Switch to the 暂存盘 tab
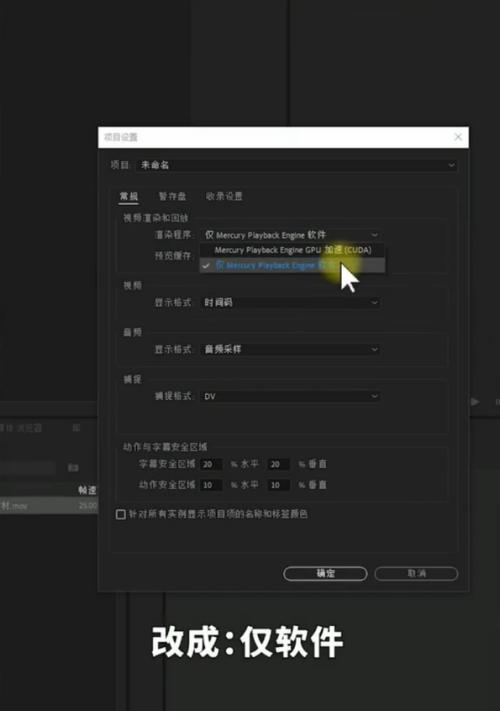This screenshot has width=500, height=711. [x=172, y=196]
